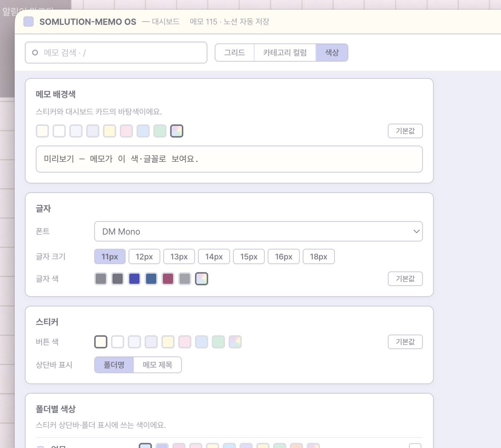Set 상단바 표시 to 메모 제목
The image size is (501, 448).
click(x=157, y=365)
